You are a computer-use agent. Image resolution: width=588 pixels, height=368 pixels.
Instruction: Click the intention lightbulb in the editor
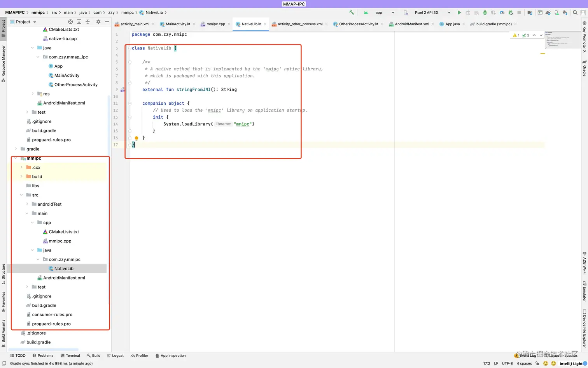(136, 138)
